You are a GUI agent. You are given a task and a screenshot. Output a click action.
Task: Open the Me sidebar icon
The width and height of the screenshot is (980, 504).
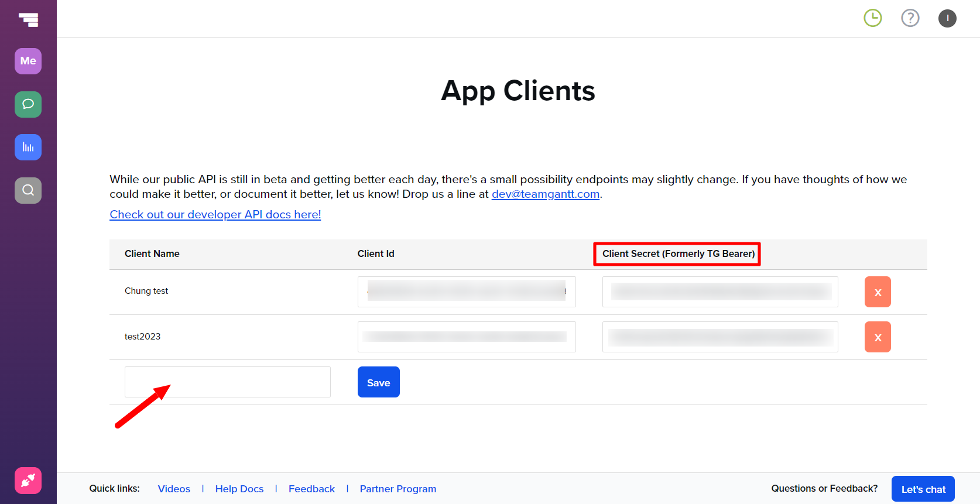(28, 61)
